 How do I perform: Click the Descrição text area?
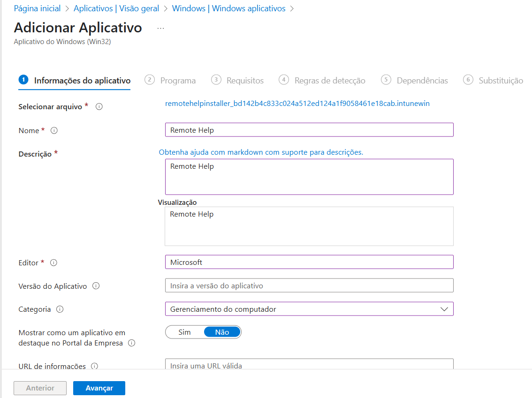pos(309,177)
